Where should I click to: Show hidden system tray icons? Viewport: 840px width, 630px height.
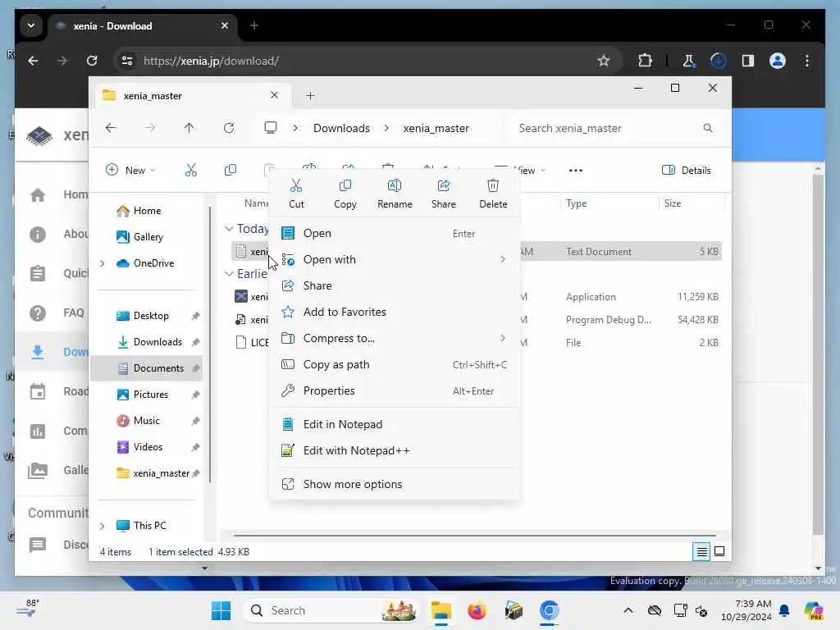(x=628, y=610)
